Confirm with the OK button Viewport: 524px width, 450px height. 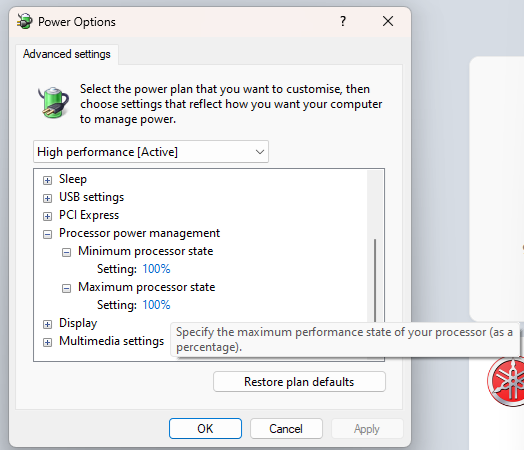tap(205, 429)
